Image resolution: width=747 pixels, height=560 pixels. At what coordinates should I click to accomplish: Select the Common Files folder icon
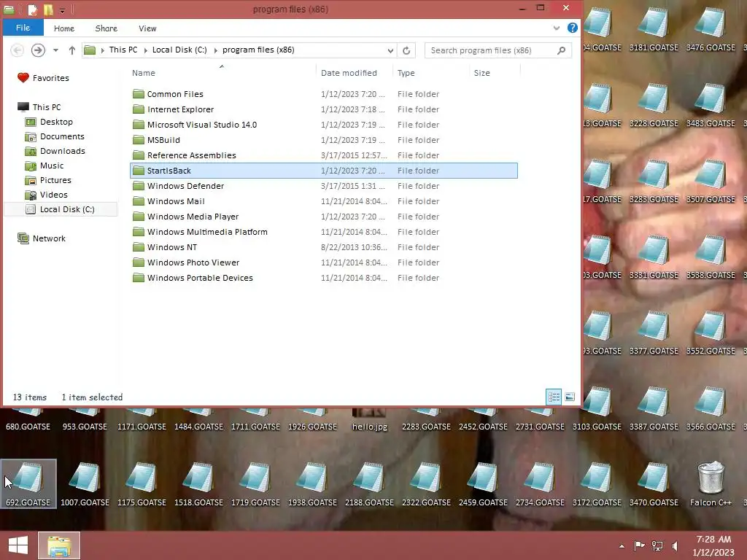(139, 94)
